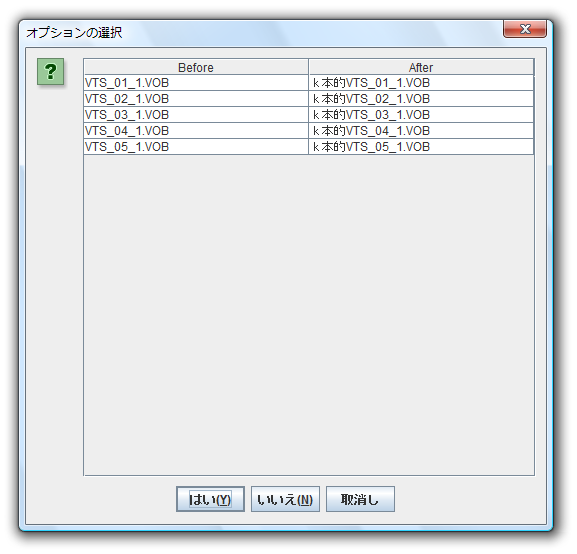
Task: Select VTS_01_1.VOB in Before column
Action: click(x=196, y=83)
